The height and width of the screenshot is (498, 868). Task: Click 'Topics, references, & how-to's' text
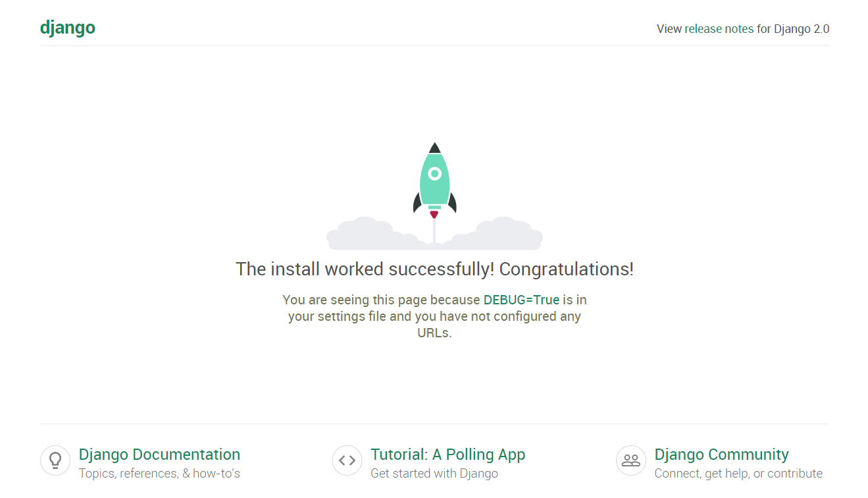(x=159, y=474)
